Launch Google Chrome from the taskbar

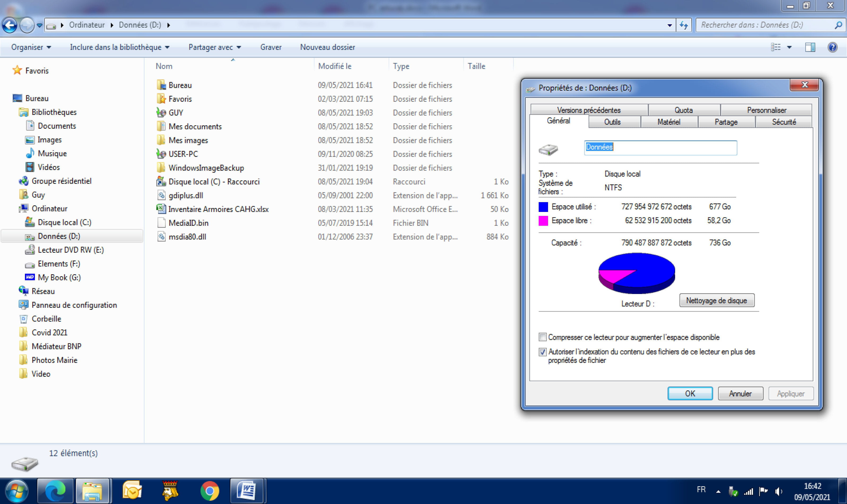click(x=210, y=491)
